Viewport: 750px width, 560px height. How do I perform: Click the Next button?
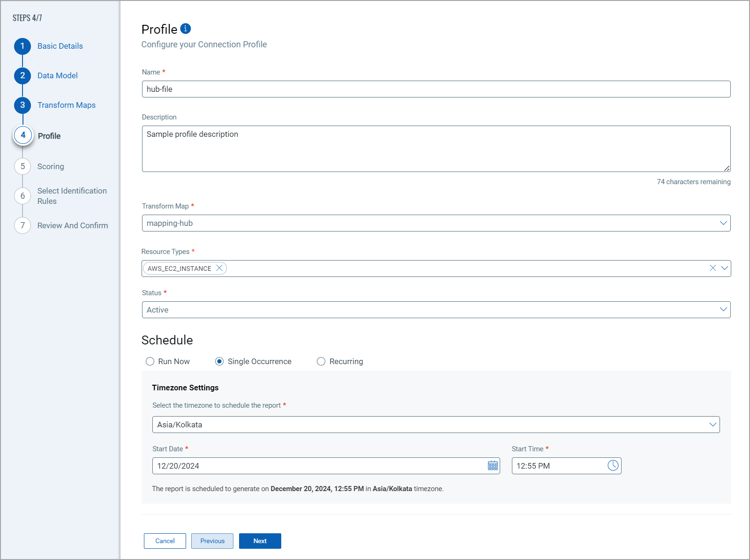[x=260, y=541]
